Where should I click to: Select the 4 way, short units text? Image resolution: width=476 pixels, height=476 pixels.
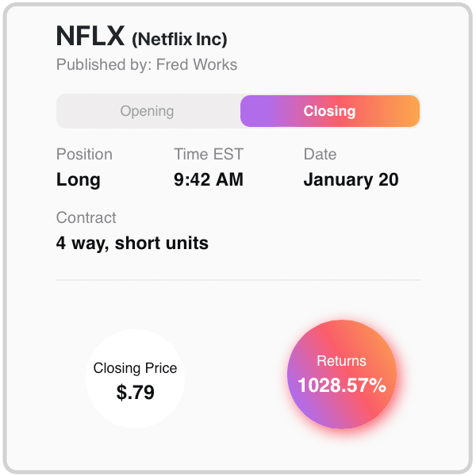click(x=132, y=244)
